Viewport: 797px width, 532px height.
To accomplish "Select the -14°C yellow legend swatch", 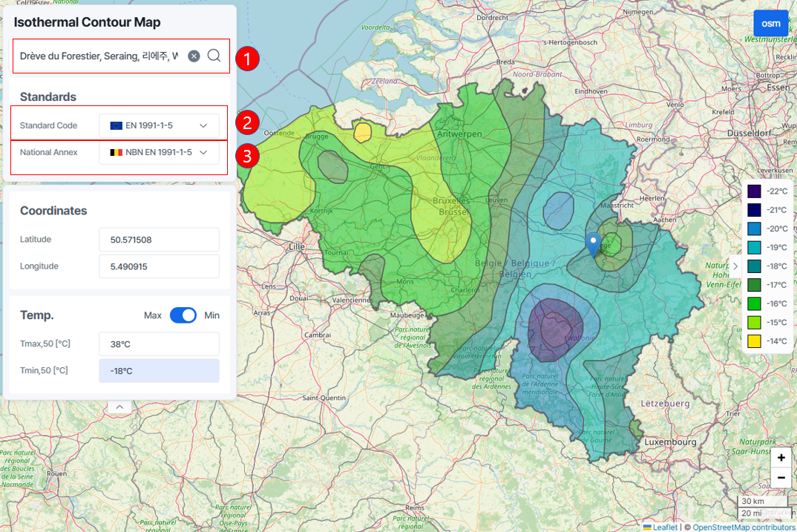I will point(752,341).
